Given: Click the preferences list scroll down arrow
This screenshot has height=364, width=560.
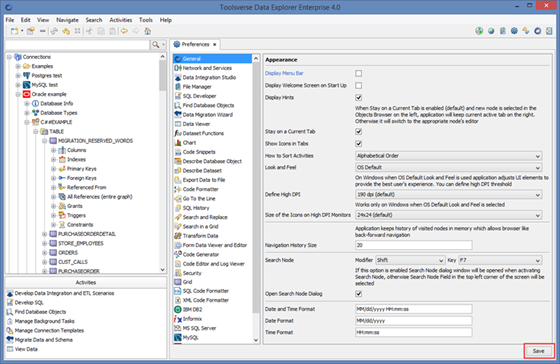Looking at the screenshot, I should [x=256, y=340].
